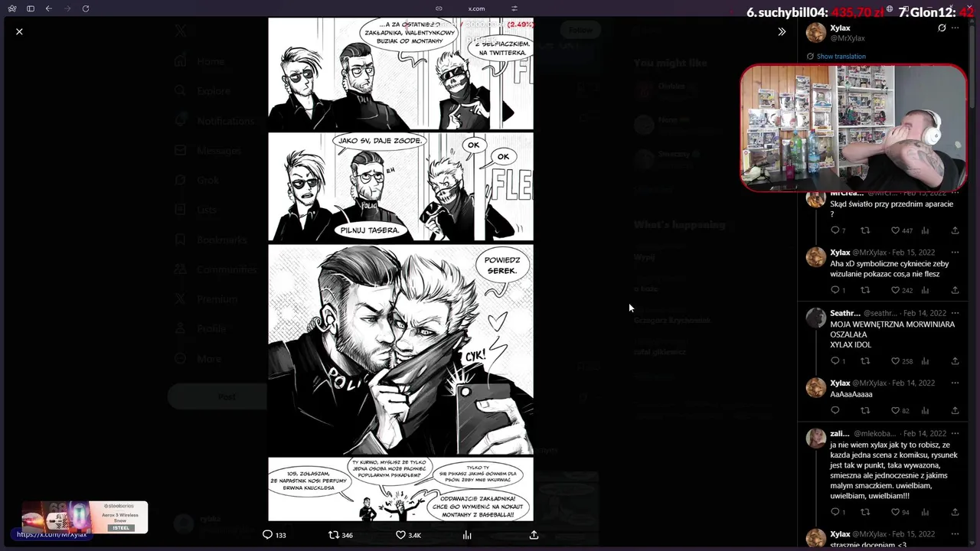Toggle the browser sidebar panel icon
This screenshot has height=551, width=980.
click(31, 8)
